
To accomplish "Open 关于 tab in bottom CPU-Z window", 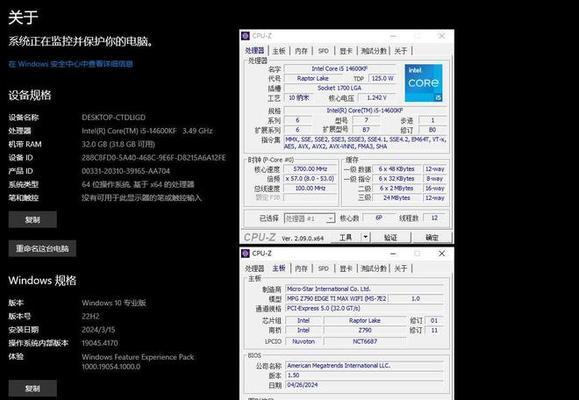I will pyautogui.click(x=401, y=269).
